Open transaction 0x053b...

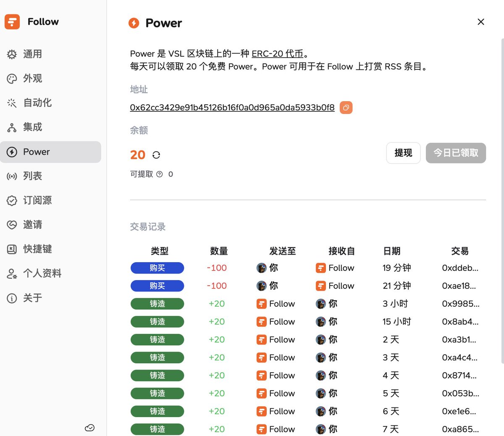tap(460, 394)
